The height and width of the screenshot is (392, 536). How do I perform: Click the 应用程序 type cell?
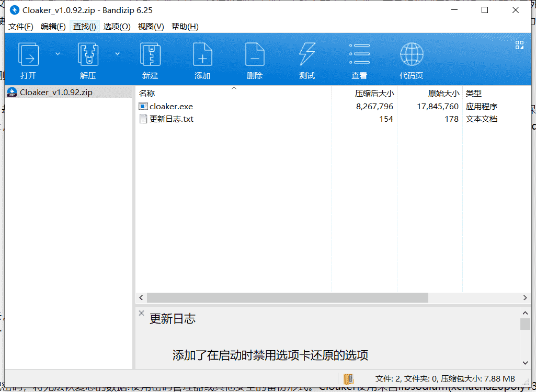click(x=481, y=106)
